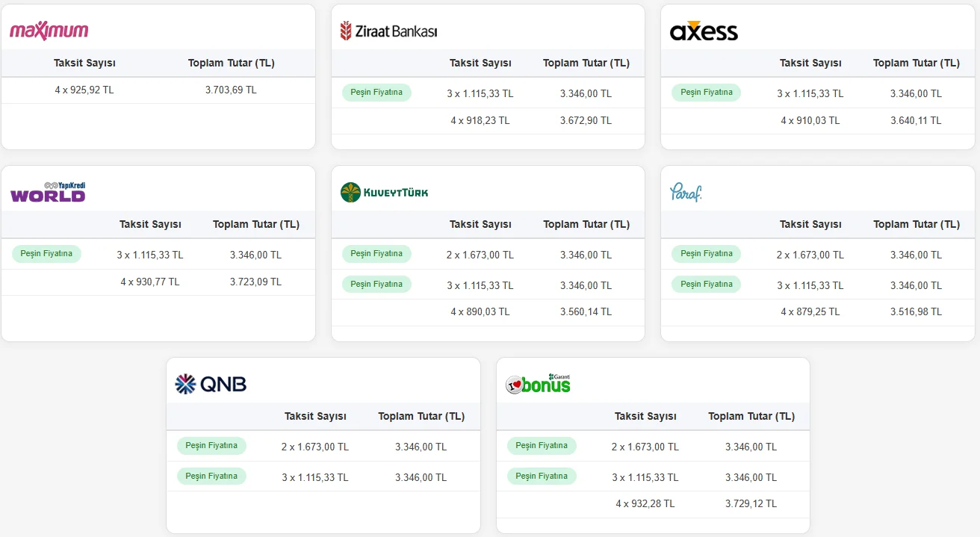Select Bonus 2 x 1.673,00 TL installment
The height and width of the screenshot is (537, 980).
[645, 447]
